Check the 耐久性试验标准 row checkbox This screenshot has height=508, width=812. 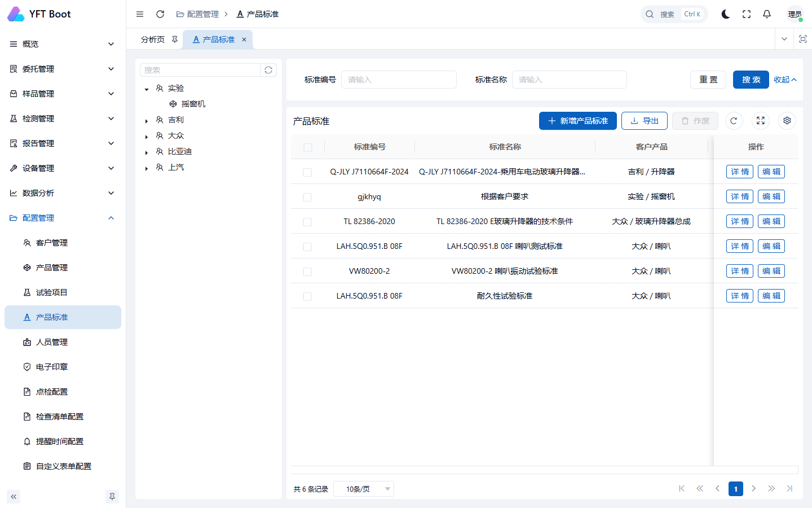(307, 296)
